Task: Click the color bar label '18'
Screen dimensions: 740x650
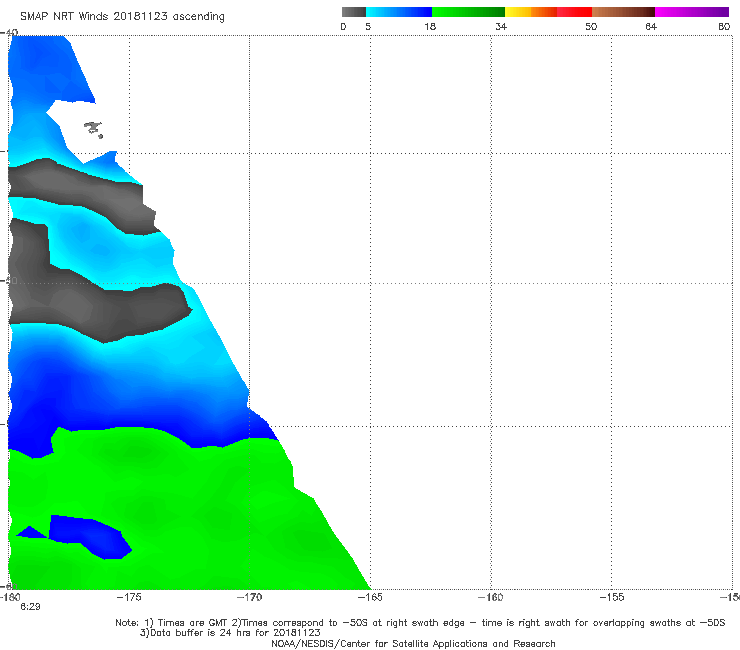Action: [x=430, y=27]
